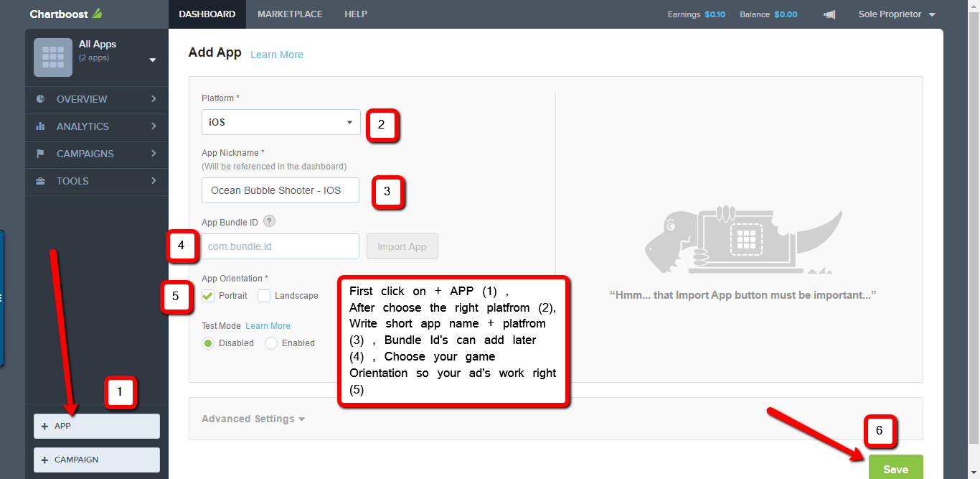
Task: Click the Balance $0.00 amount
Action: pyautogui.click(x=786, y=14)
